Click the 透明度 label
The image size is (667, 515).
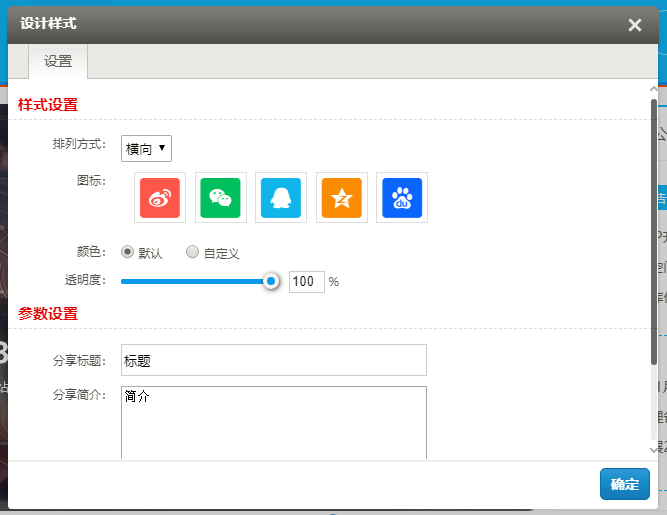(x=85, y=280)
